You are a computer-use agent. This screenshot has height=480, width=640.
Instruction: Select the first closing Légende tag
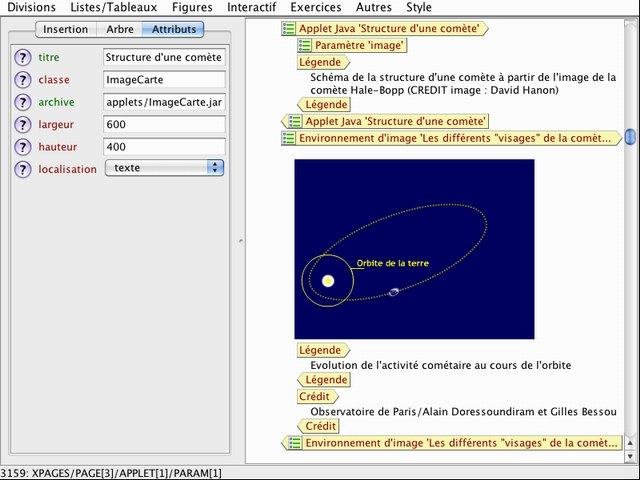[x=324, y=104]
